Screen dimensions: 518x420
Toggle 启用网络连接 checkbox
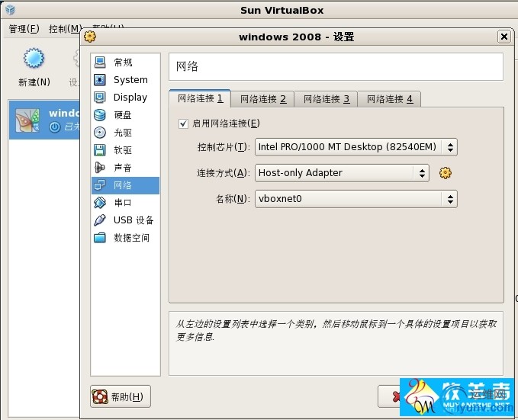tap(183, 123)
